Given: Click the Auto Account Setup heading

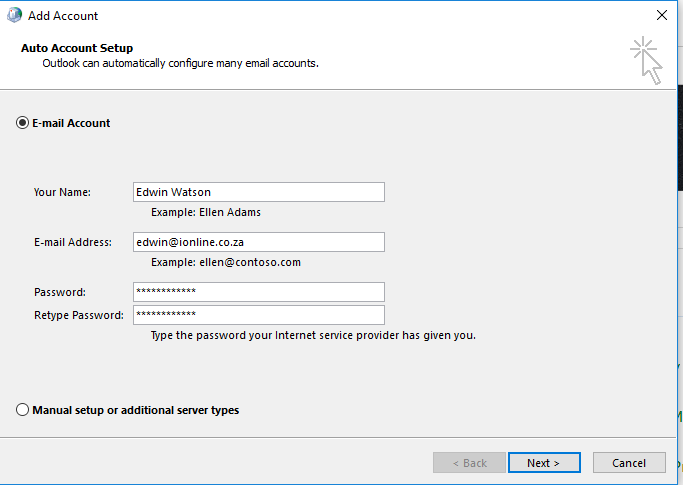Looking at the screenshot, I should pos(77,48).
